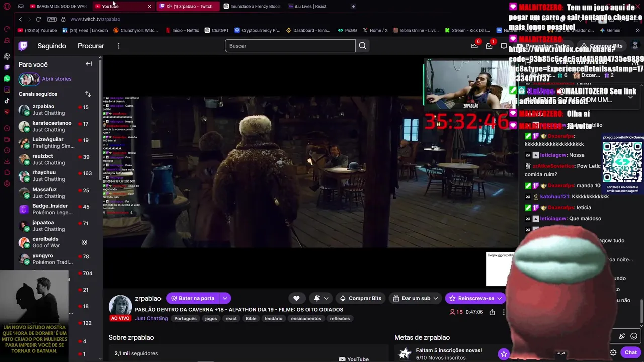The width and height of the screenshot is (644, 362).
Task: Open stream more options three dots
Action: [503, 312]
